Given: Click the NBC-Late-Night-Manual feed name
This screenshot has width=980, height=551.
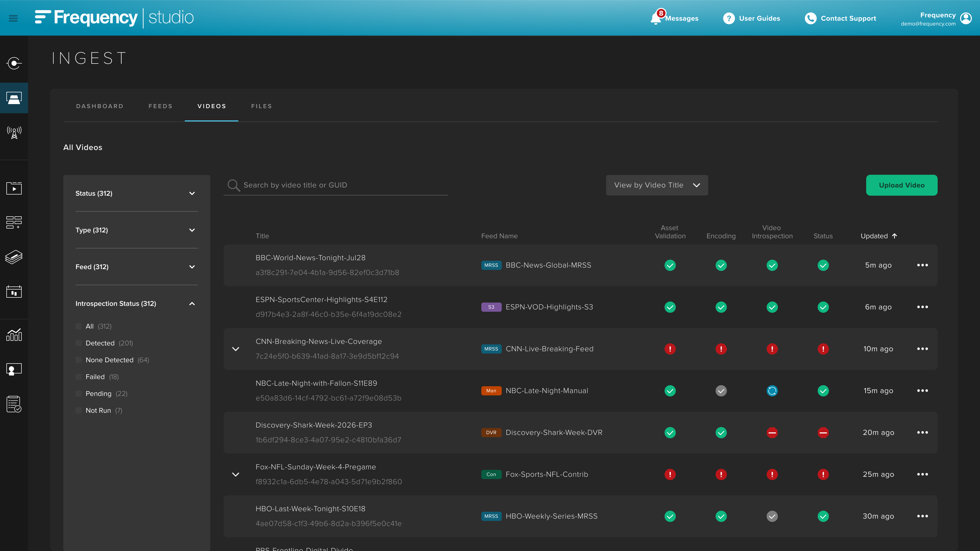Looking at the screenshot, I should pyautogui.click(x=547, y=391).
